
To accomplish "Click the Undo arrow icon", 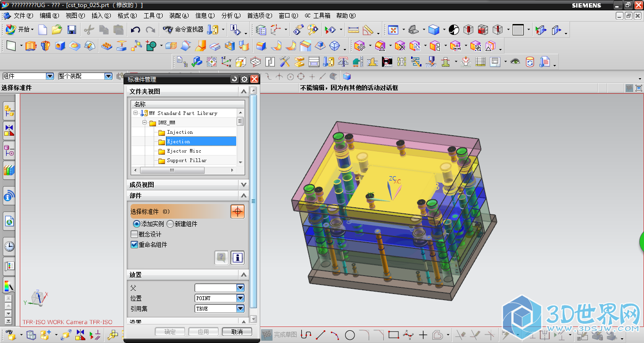I will click(135, 30).
